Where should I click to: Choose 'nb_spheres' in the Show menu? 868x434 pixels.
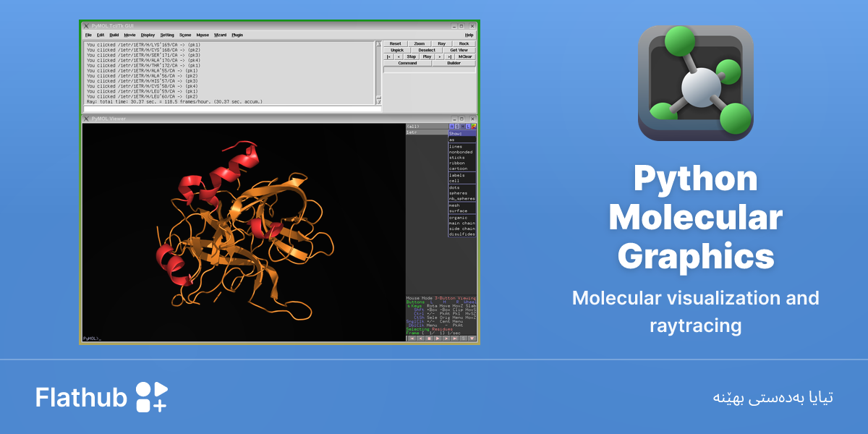[x=462, y=198]
